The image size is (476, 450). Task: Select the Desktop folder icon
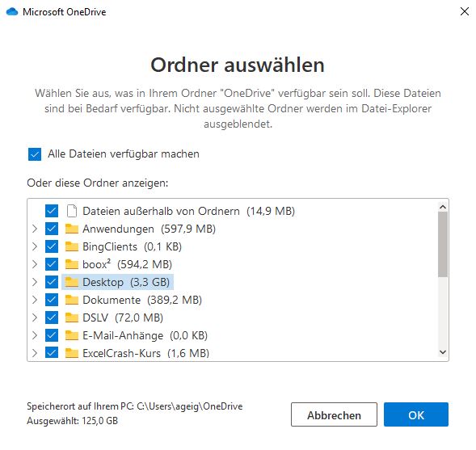pos(72,282)
